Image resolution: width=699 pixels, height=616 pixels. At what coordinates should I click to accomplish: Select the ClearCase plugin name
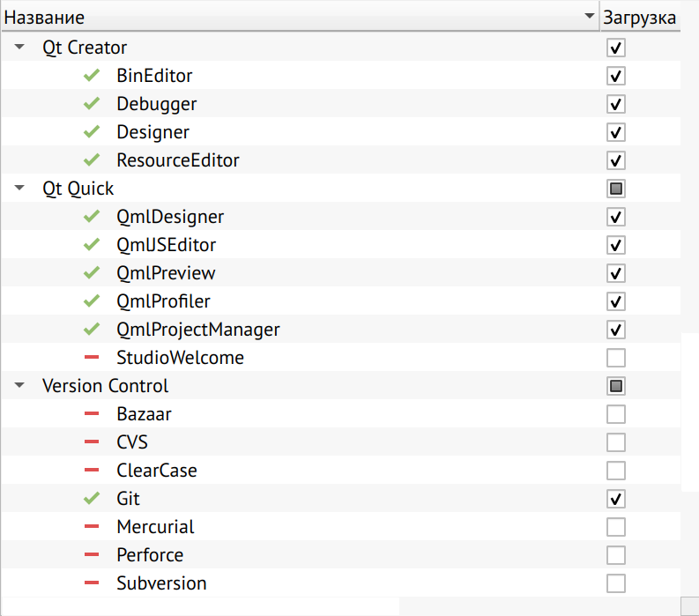click(157, 471)
